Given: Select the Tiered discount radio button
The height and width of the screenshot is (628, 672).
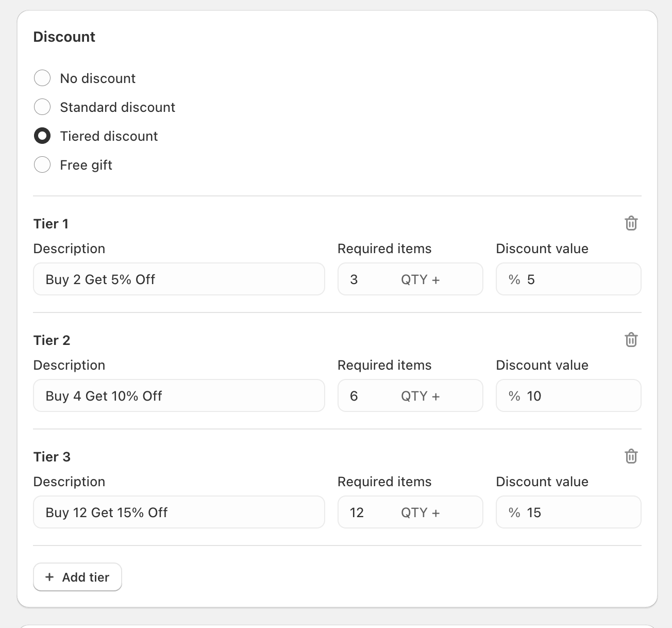Looking at the screenshot, I should tap(42, 136).
